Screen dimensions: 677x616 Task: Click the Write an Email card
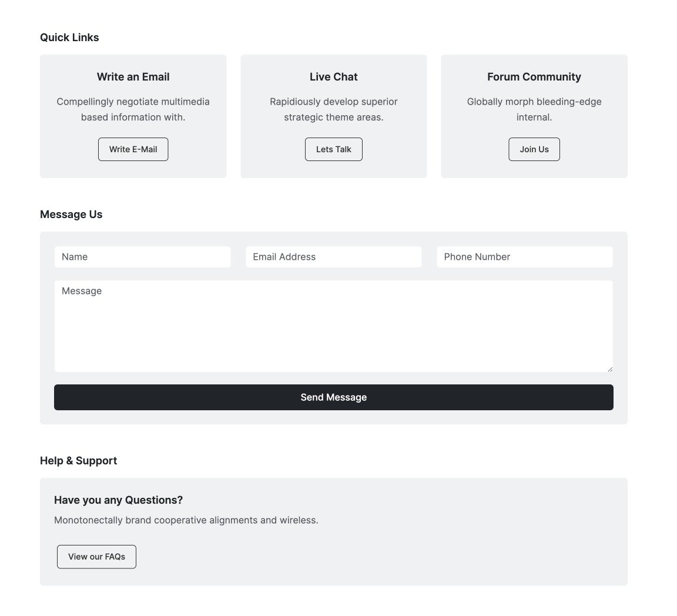[133, 116]
